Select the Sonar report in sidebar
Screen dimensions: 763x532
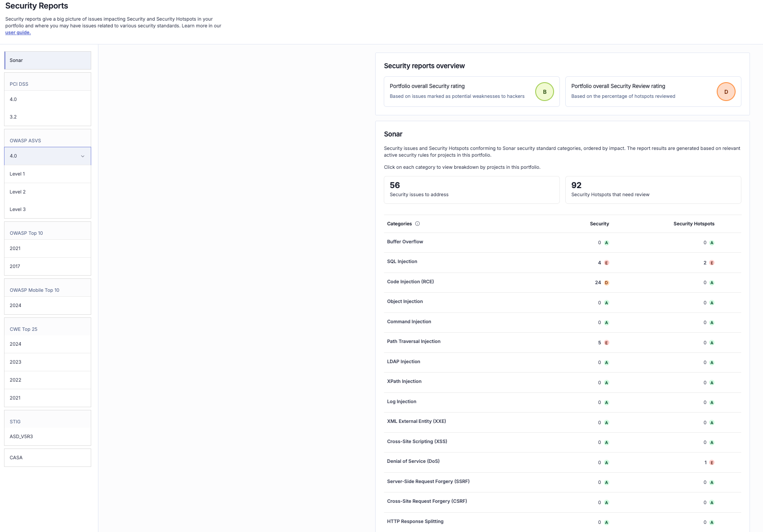click(x=48, y=60)
